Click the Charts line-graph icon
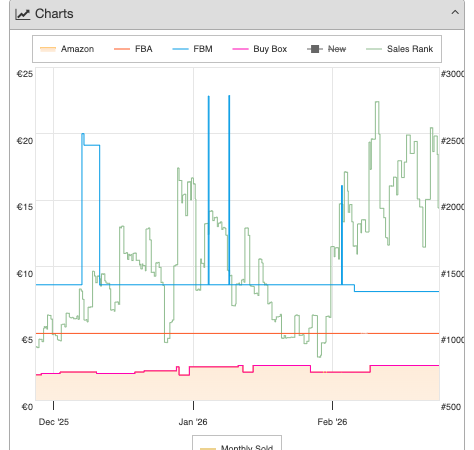The width and height of the screenshot is (474, 450). click(23, 14)
